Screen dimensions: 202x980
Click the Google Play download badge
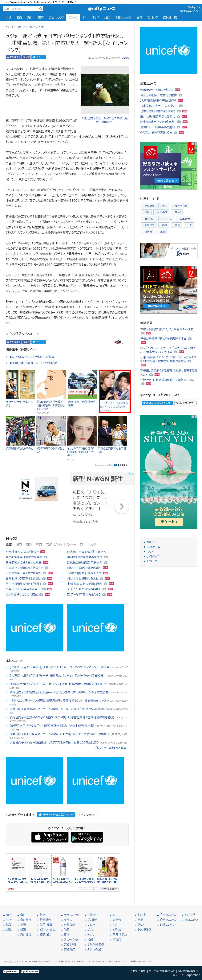point(87,837)
